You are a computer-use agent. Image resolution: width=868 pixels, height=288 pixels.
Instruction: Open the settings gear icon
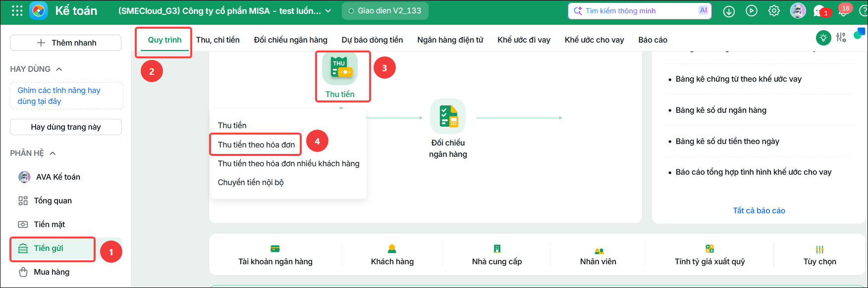(774, 11)
